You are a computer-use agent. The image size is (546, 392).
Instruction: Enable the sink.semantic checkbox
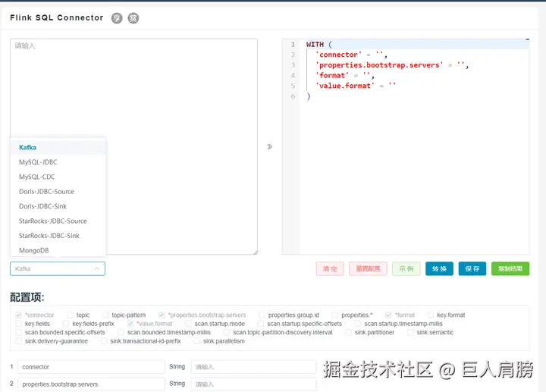click(410, 332)
